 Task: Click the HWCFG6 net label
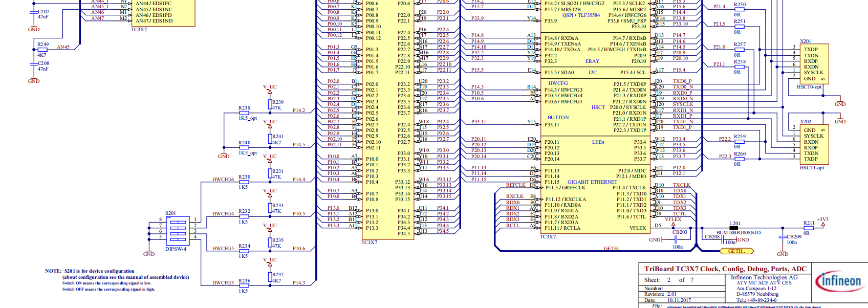(x=223, y=180)
